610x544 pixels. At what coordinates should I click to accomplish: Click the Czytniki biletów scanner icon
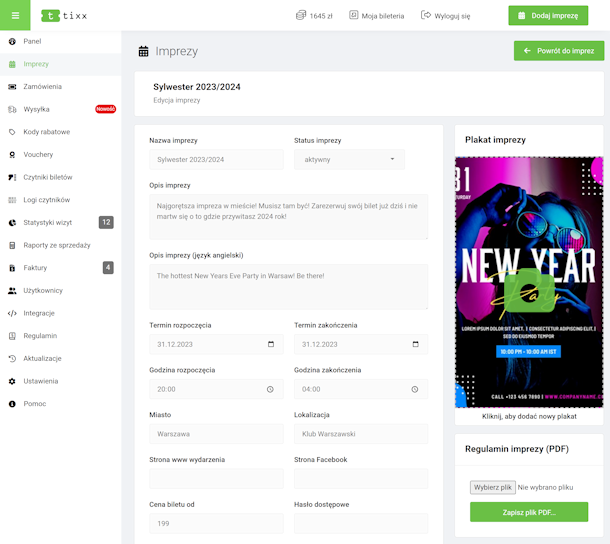click(12, 177)
